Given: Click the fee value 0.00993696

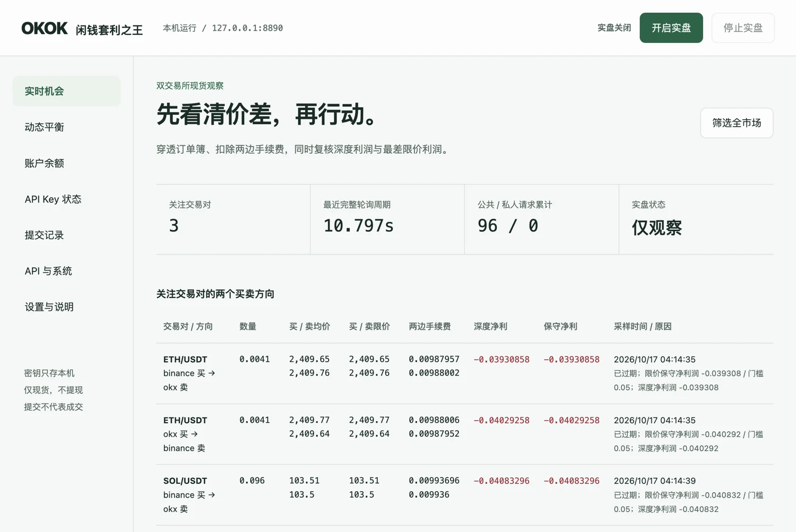Looking at the screenshot, I should point(434,481).
